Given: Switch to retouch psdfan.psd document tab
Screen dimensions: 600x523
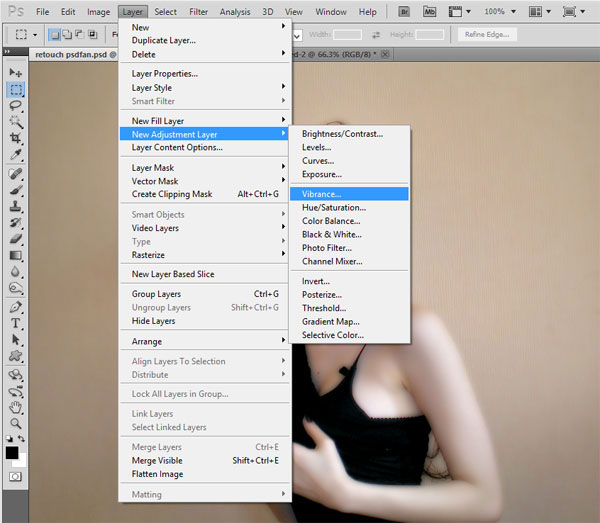Looking at the screenshot, I should (75, 55).
